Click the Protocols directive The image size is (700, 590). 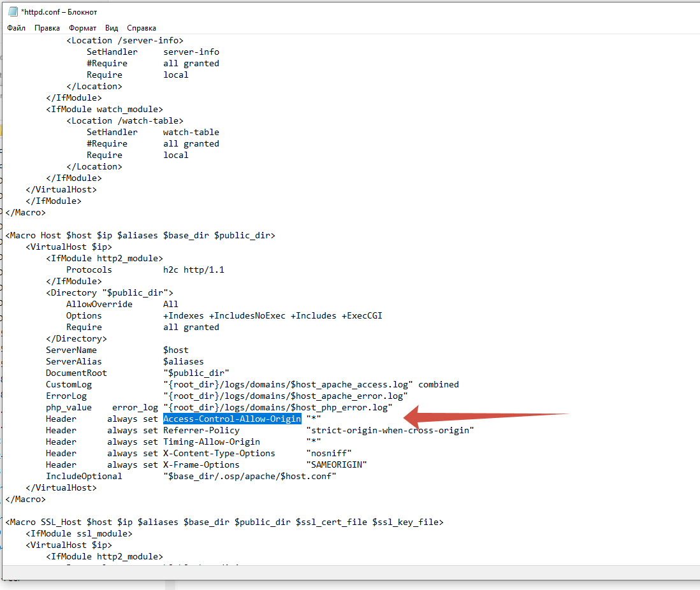(x=89, y=270)
